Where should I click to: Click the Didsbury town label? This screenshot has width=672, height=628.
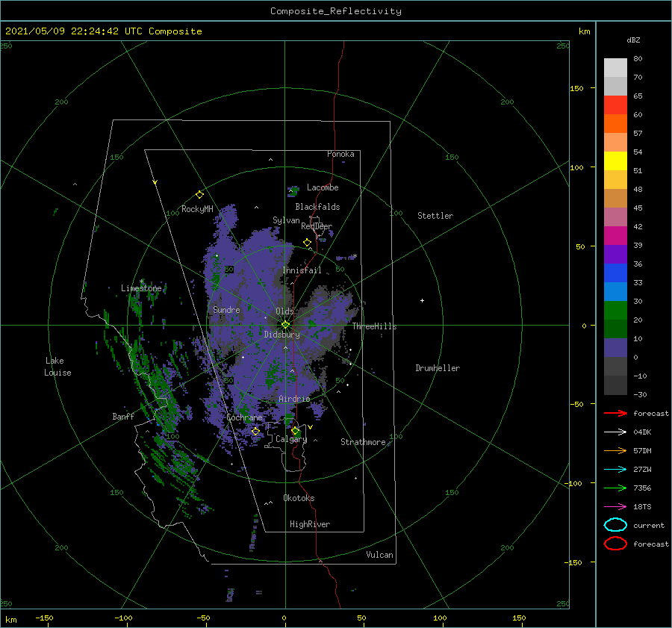[x=282, y=335]
